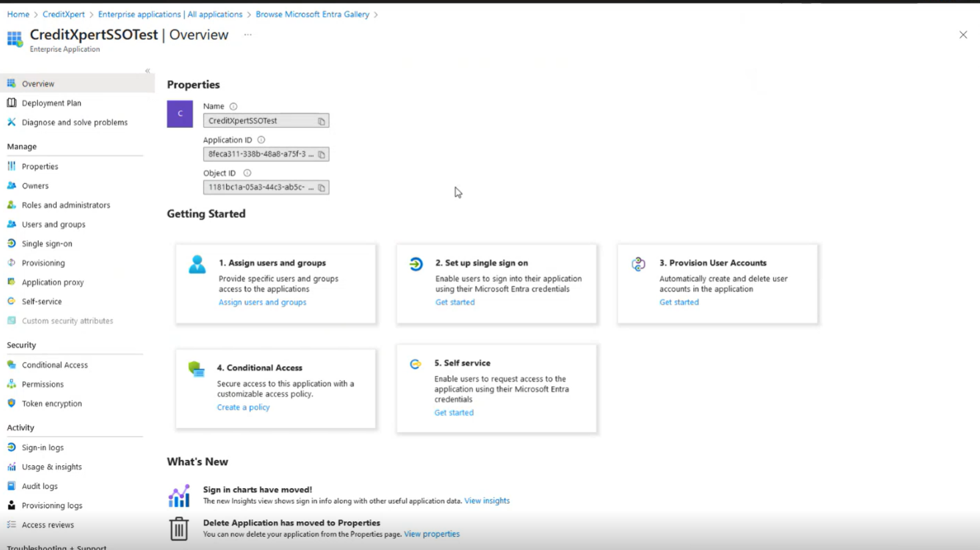Click the Delete Application trash icon
The height and width of the screenshot is (550, 980).
point(179,529)
